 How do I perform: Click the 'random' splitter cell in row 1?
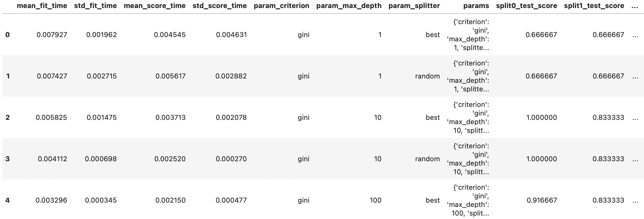427,76
